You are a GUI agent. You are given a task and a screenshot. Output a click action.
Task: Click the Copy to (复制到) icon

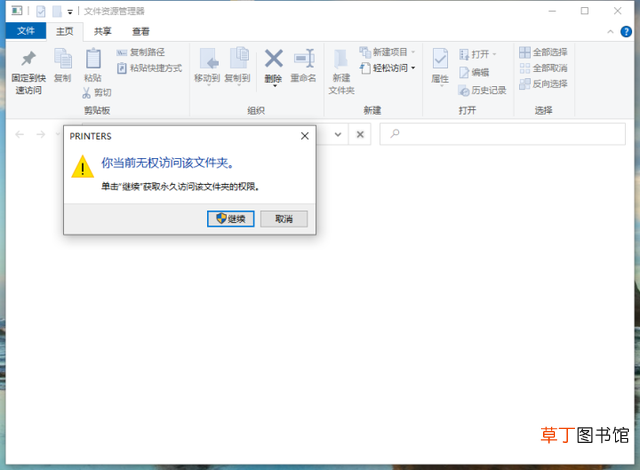[x=239, y=58]
